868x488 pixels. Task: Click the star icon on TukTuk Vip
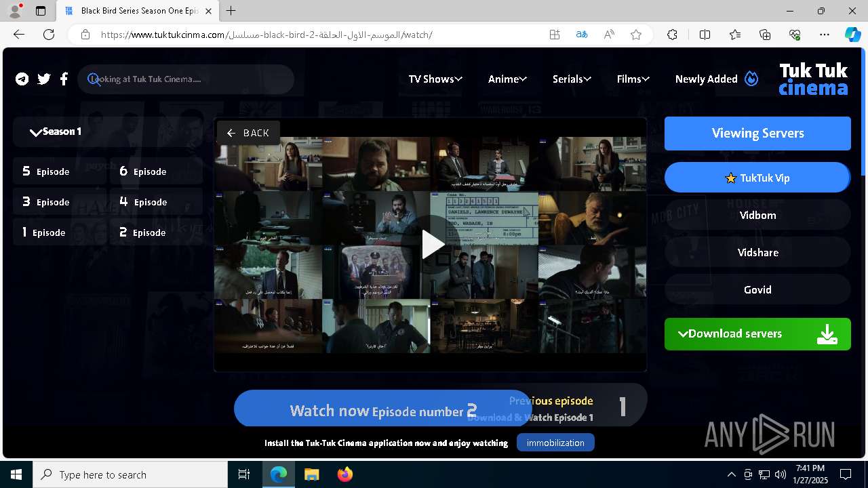coord(730,178)
